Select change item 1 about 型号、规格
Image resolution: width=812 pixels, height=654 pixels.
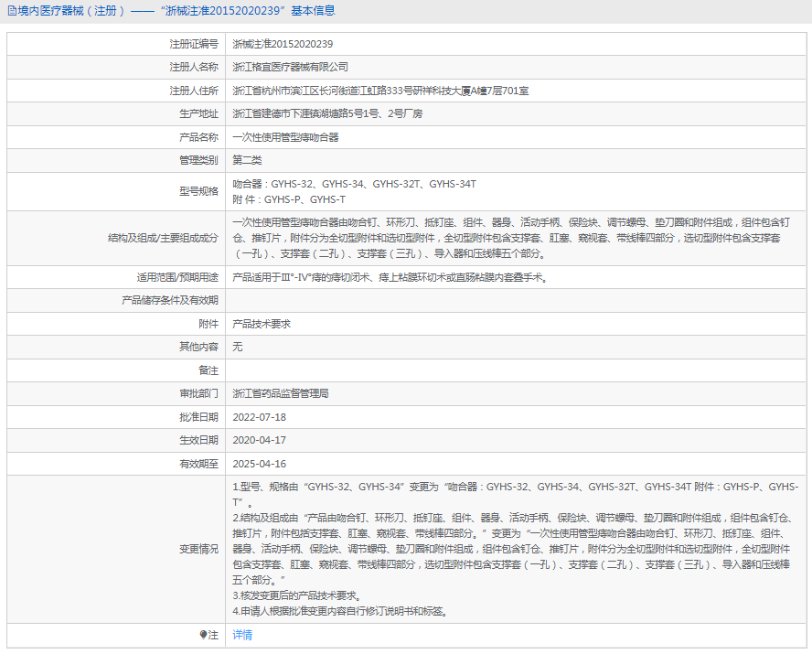click(515, 495)
